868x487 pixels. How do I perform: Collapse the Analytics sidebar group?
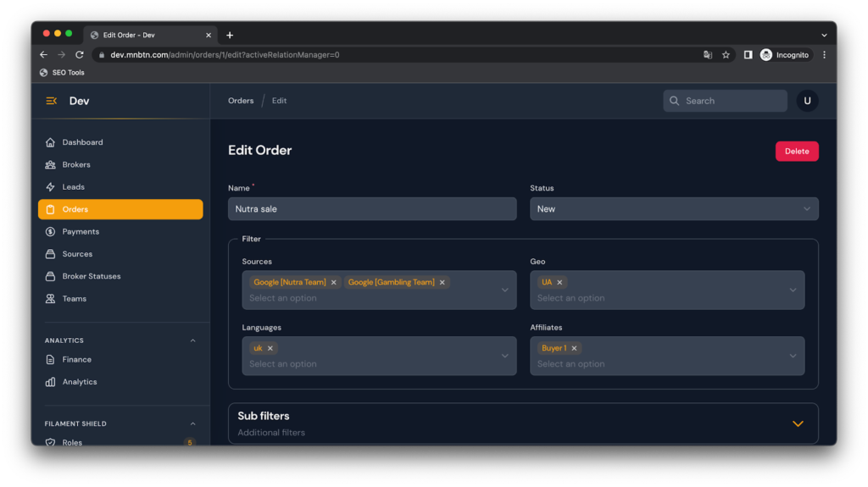[192, 340]
